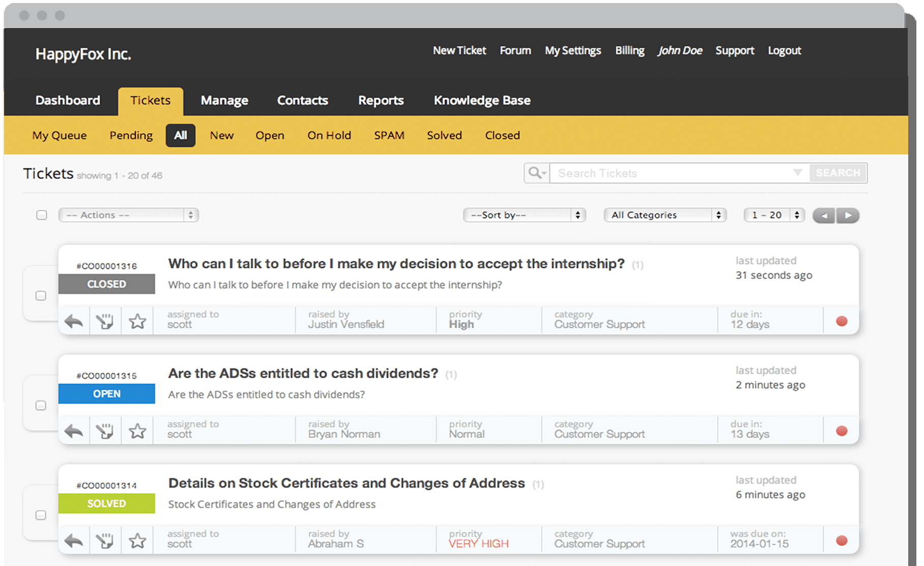Viewport: 924px width, 566px height.
Task: Click the hand icon on ticket #CO00001314
Action: [105, 541]
